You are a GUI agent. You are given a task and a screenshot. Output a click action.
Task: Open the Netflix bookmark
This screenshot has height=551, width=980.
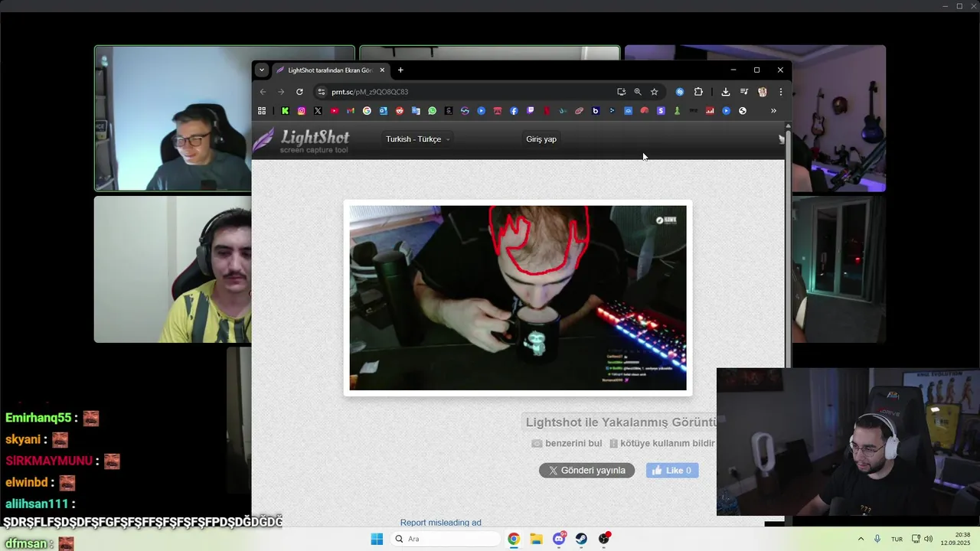[547, 111]
